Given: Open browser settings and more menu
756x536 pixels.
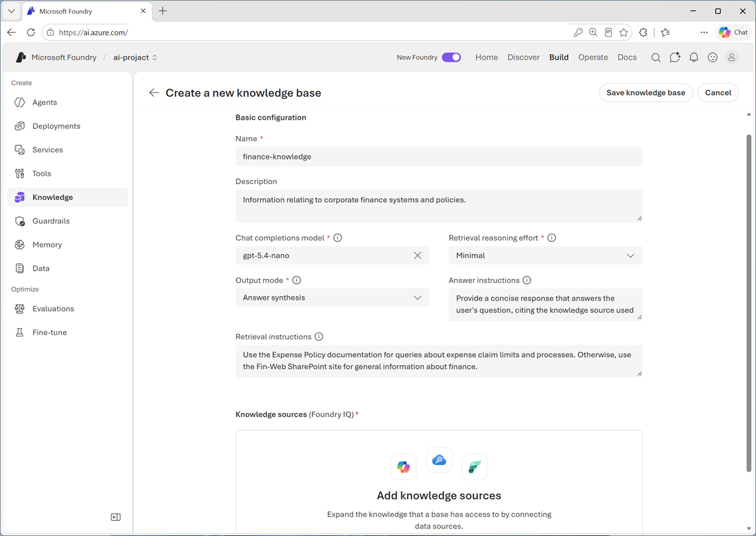Looking at the screenshot, I should tap(704, 32).
